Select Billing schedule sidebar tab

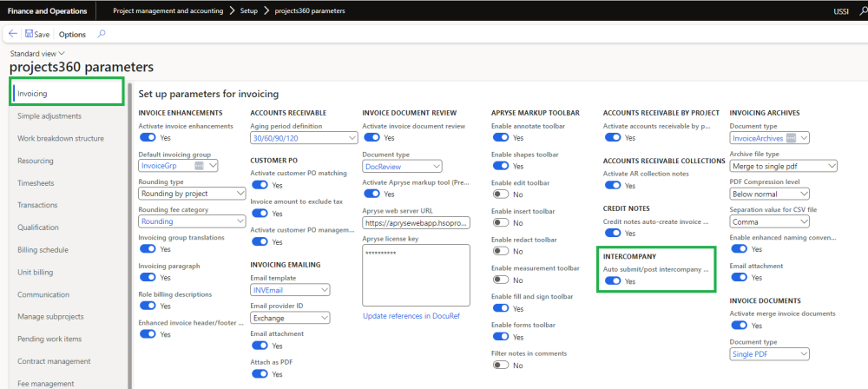click(43, 249)
